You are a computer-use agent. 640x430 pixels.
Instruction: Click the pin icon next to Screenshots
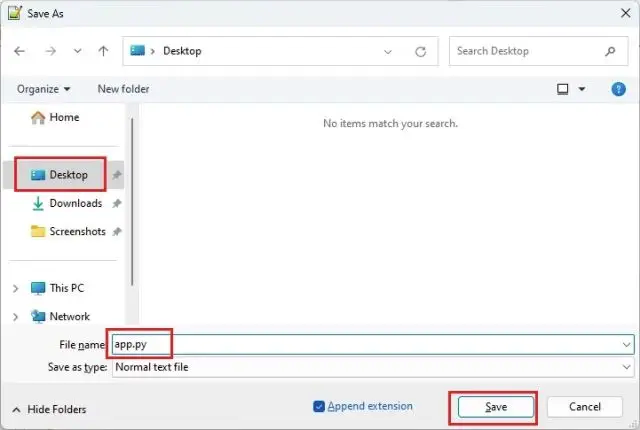pyautogui.click(x=117, y=231)
